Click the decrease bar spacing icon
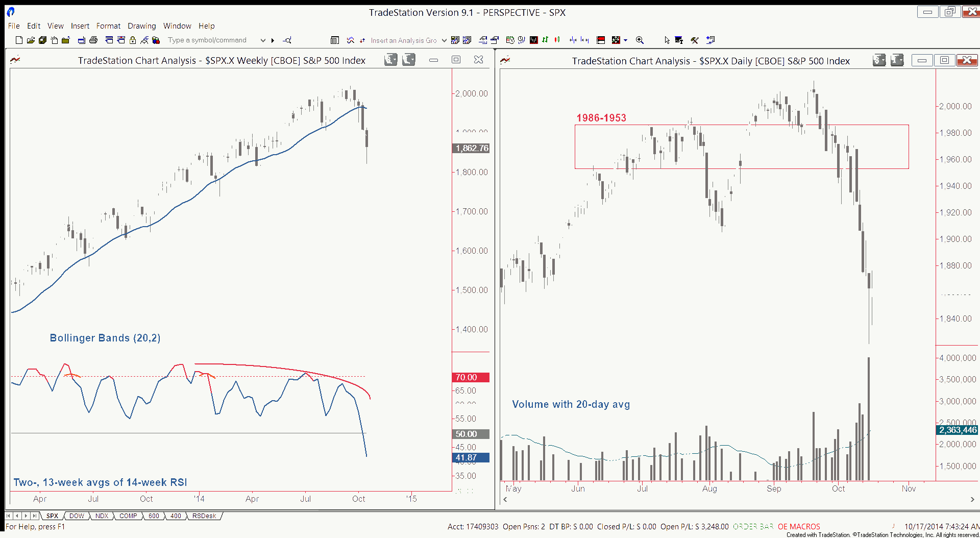This screenshot has width=980, height=538. click(x=573, y=40)
